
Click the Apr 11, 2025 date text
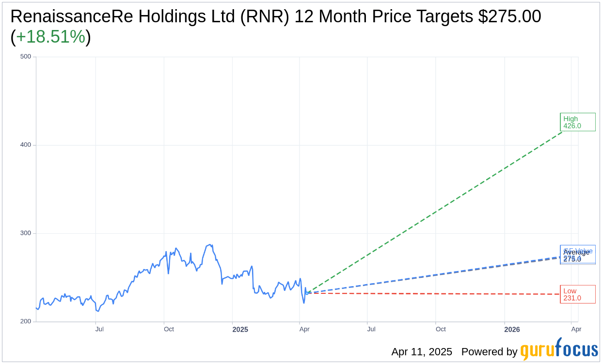(x=422, y=352)
